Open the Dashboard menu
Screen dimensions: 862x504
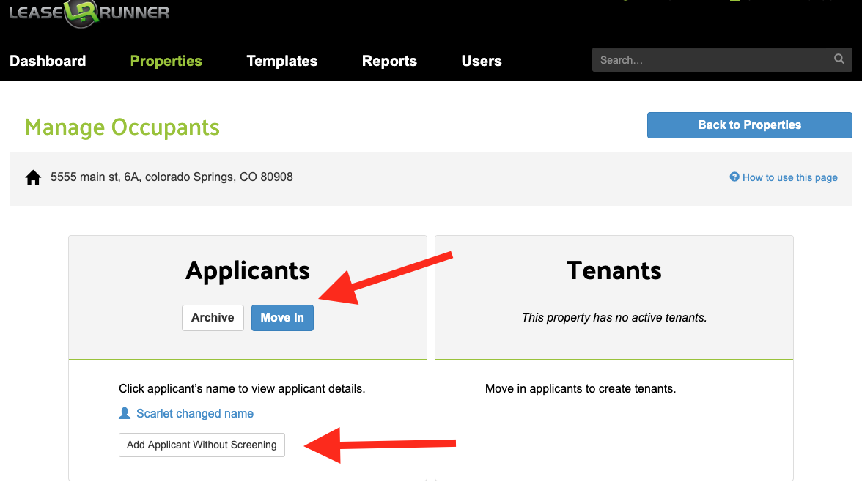(x=48, y=61)
